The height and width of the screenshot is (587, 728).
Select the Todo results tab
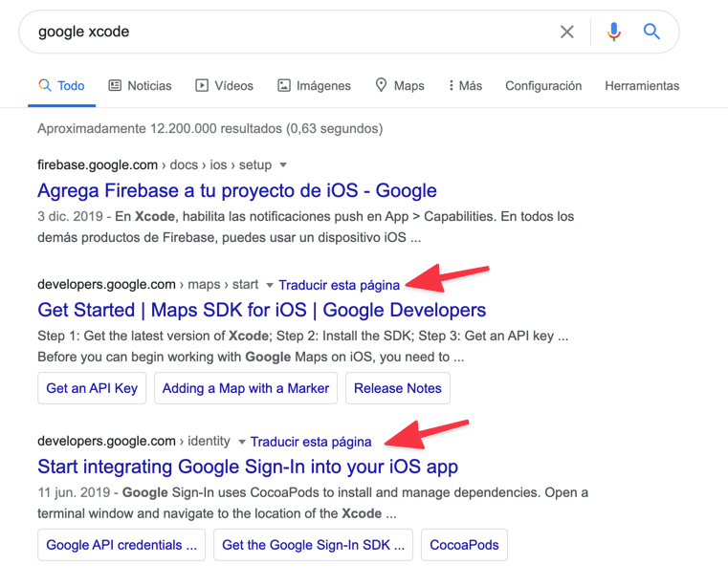point(62,86)
